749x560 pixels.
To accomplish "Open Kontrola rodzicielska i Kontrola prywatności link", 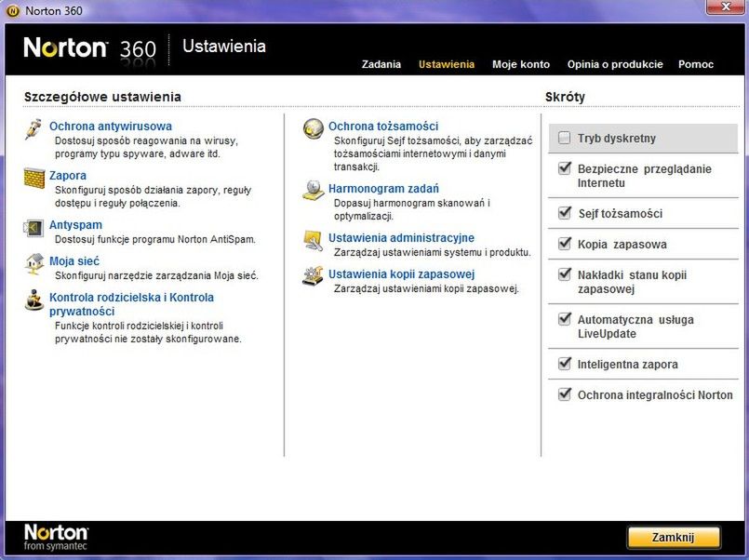I will [131, 304].
